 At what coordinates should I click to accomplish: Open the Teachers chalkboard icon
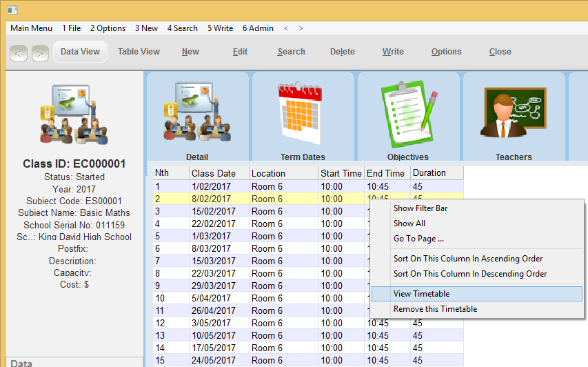click(x=514, y=113)
